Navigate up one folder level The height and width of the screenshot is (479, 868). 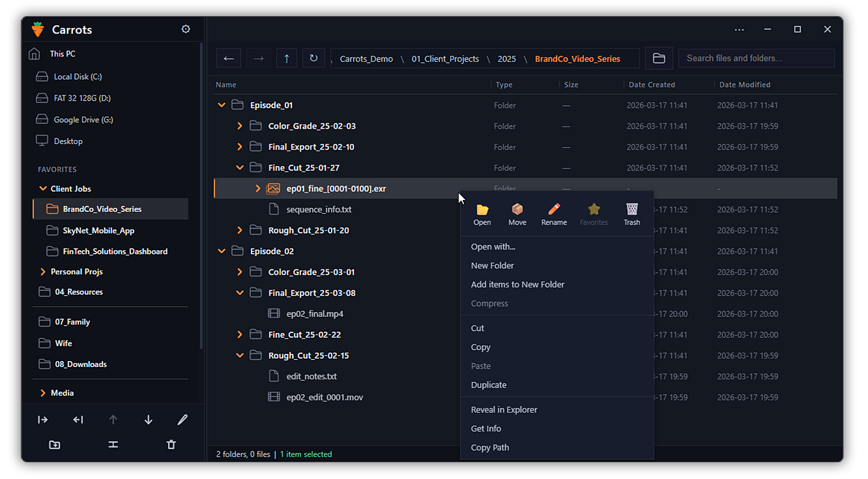pos(287,59)
